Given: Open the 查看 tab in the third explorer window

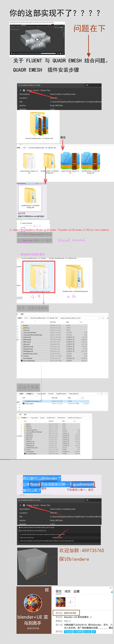Looking at the screenshot, I should click(25, 414).
